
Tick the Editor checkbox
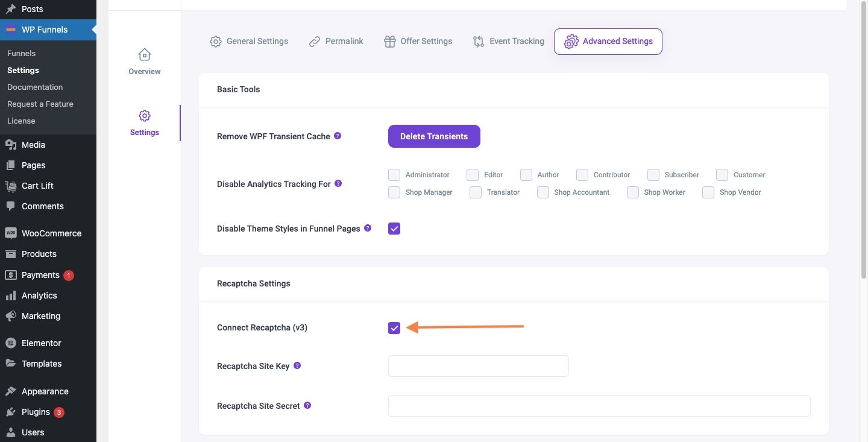point(473,175)
